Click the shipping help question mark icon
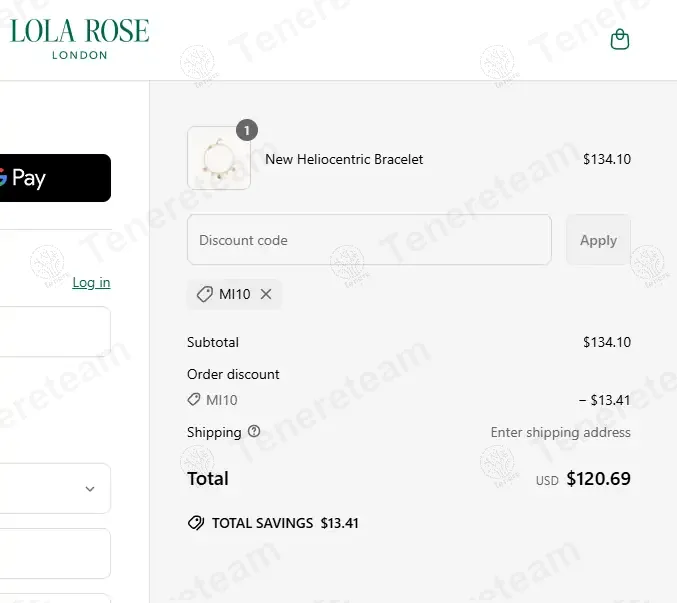Viewport: 677px width, 603px height. (254, 432)
